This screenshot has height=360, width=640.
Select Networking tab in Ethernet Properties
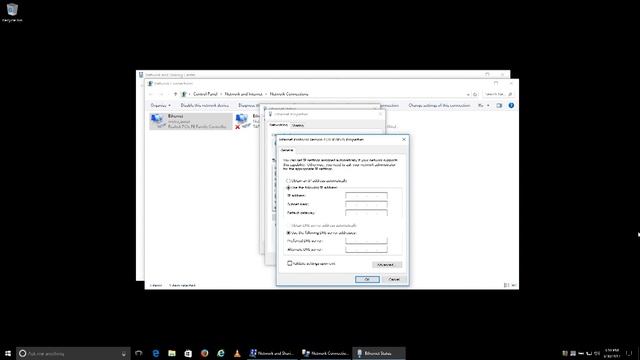[278, 125]
